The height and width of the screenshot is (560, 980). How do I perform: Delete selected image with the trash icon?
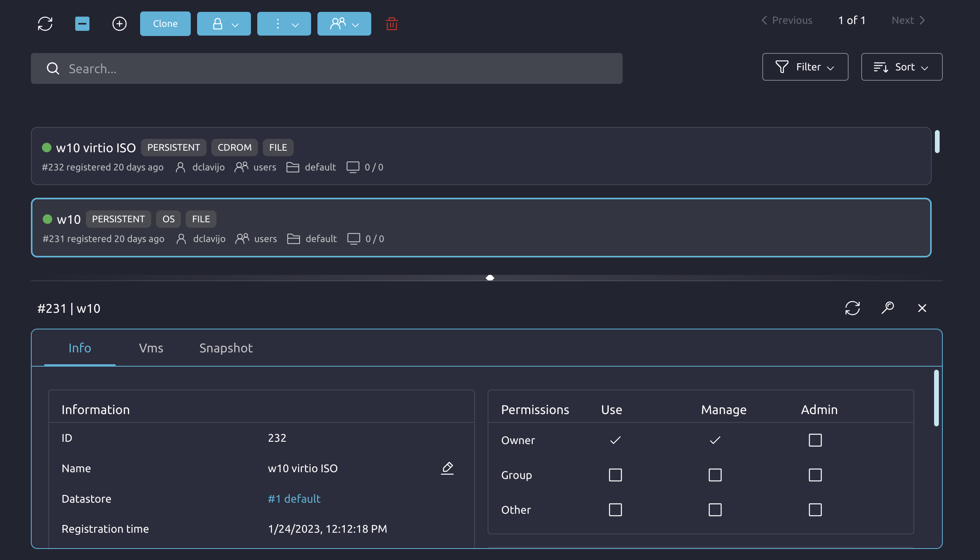tap(391, 24)
